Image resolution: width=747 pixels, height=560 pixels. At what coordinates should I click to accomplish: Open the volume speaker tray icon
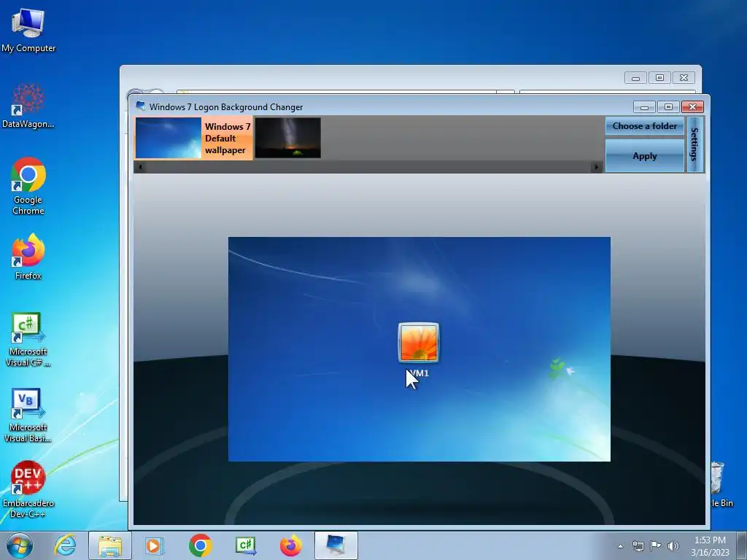pyautogui.click(x=673, y=546)
